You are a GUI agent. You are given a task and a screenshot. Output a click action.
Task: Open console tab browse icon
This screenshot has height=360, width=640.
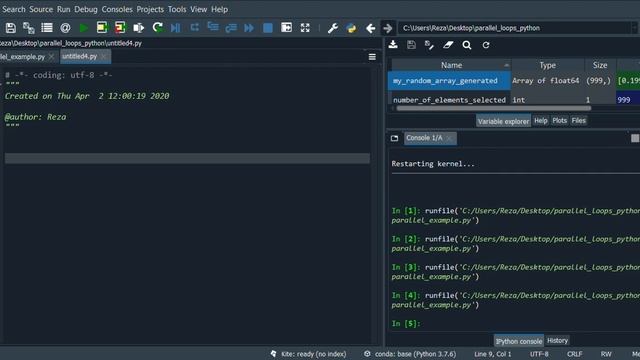tap(394, 138)
